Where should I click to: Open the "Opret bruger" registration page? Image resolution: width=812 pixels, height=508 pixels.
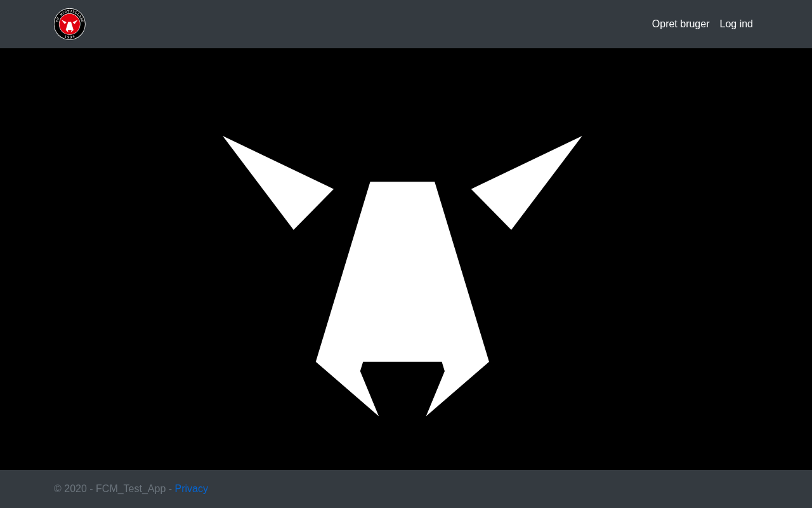click(680, 24)
